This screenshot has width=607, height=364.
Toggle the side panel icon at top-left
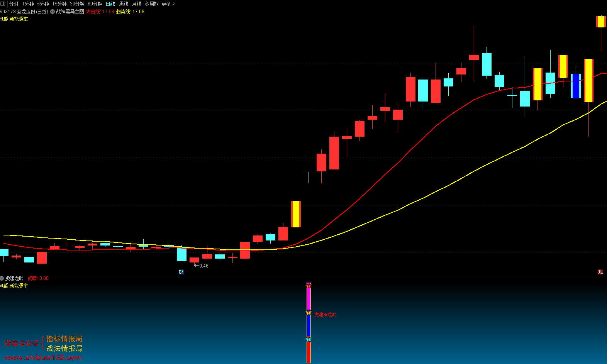pos(3,3)
